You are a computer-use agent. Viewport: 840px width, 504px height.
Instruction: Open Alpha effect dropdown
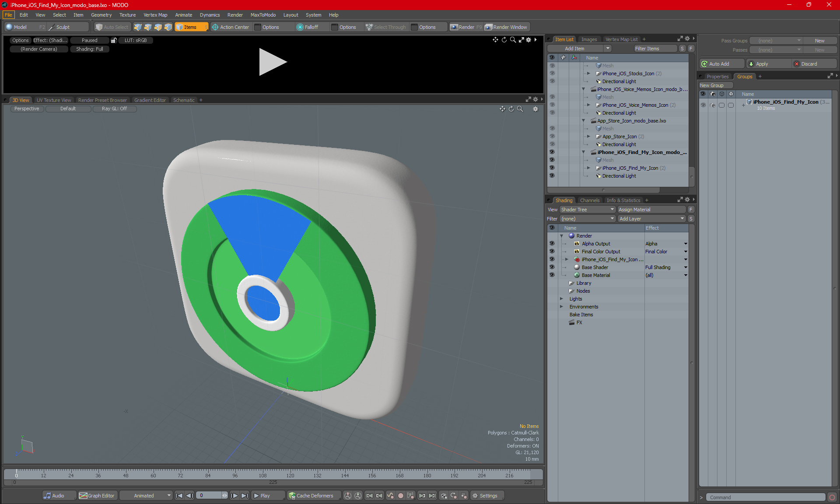pyautogui.click(x=686, y=244)
